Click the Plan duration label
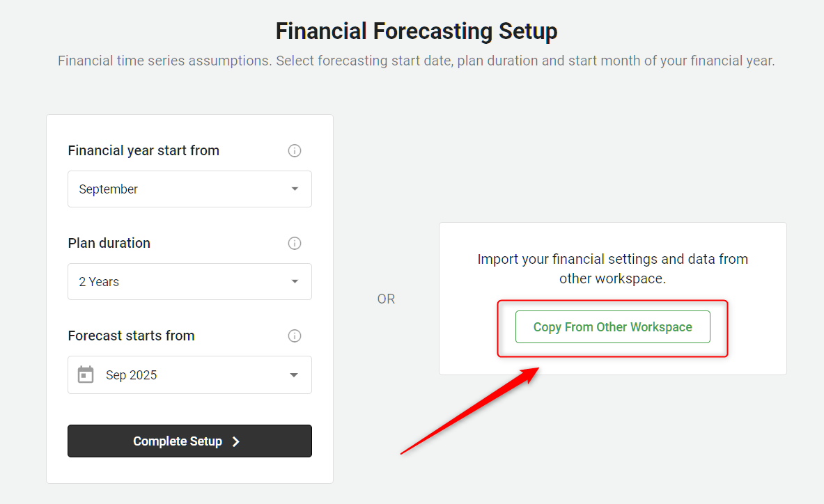Image resolution: width=824 pixels, height=504 pixels. (x=109, y=243)
